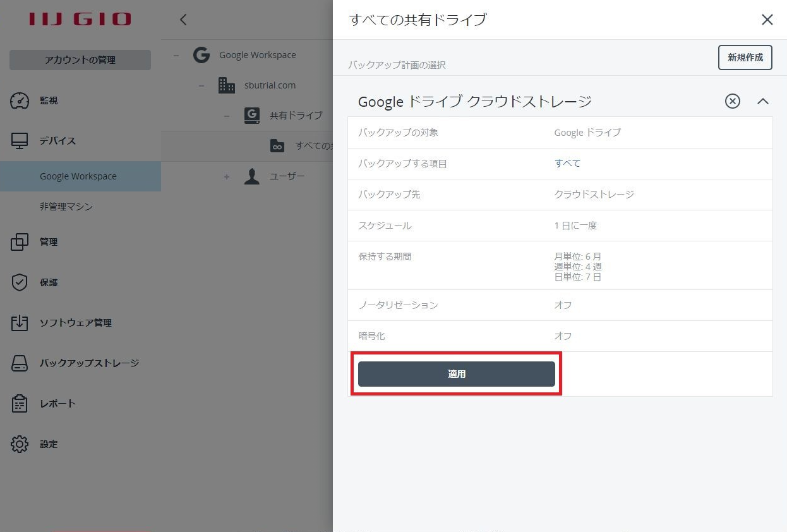Select the ユーザー tree label
The height and width of the screenshot is (532, 787).
[287, 176]
